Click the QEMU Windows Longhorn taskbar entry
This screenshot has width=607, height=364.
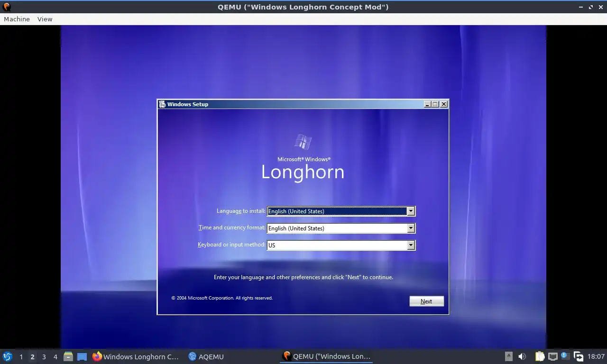(x=326, y=356)
